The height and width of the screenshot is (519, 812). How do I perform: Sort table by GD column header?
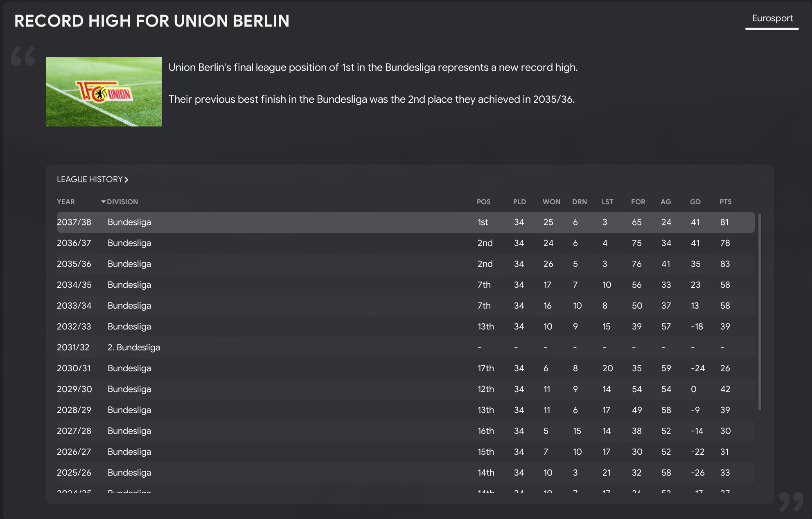[695, 202]
